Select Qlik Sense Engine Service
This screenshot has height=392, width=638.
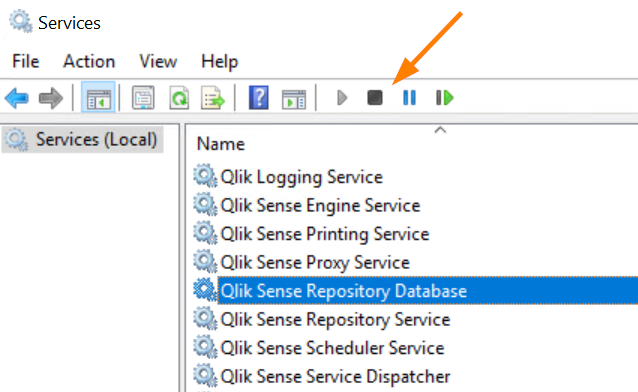click(x=320, y=206)
